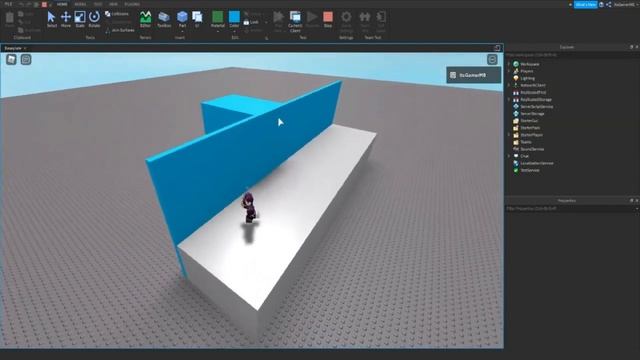The height and width of the screenshot is (360, 640).
Task: Activate the Scale tool
Action: pos(80,19)
